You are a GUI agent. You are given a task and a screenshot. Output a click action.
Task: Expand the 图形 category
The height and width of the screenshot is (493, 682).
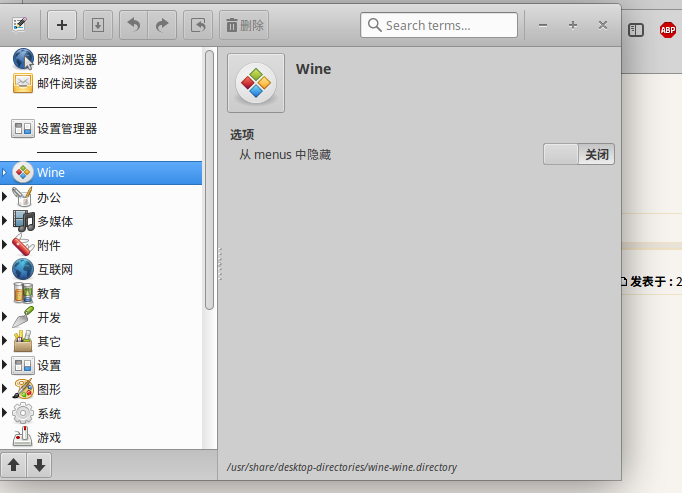point(4,389)
